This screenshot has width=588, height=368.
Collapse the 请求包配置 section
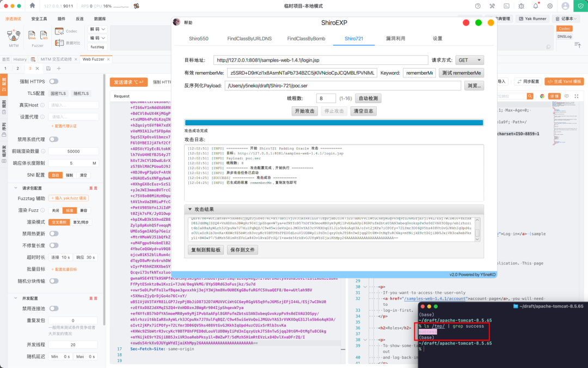click(x=16, y=188)
